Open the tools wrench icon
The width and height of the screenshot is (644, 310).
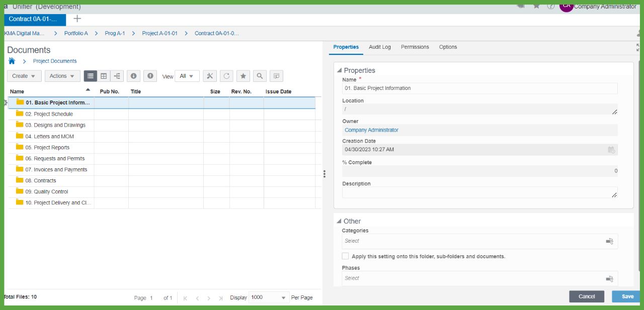tap(210, 76)
